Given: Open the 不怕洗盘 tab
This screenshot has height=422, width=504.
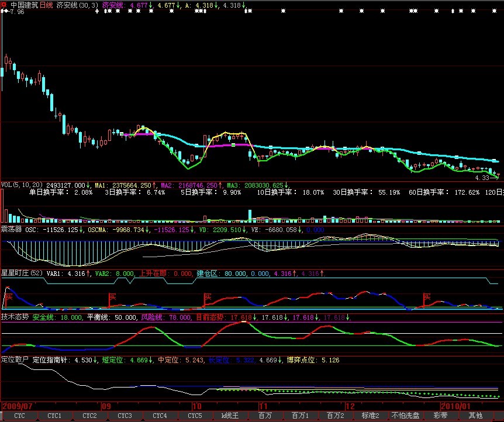Looking at the screenshot, I should (x=405, y=416).
